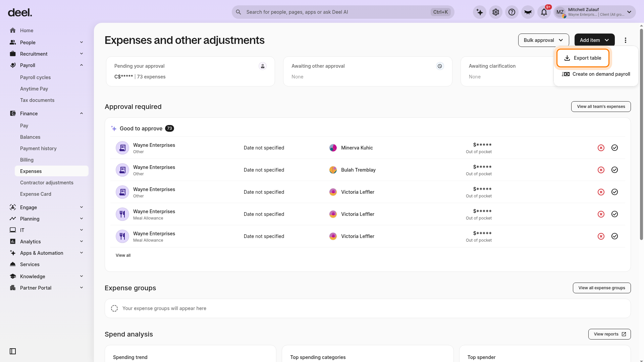Open View reports external link
Image resolution: width=644 pixels, height=362 pixels.
609,334
